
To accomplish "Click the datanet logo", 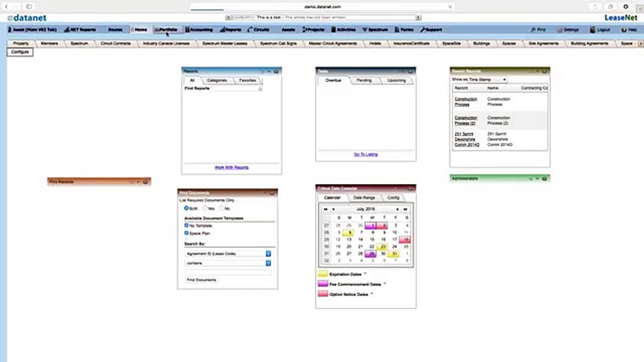I will [x=27, y=18].
